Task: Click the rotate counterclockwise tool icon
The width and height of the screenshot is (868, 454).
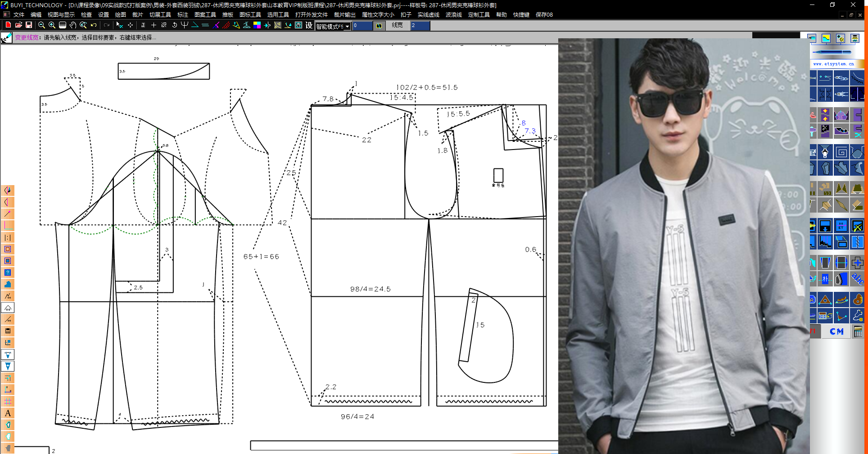Action: click(175, 25)
